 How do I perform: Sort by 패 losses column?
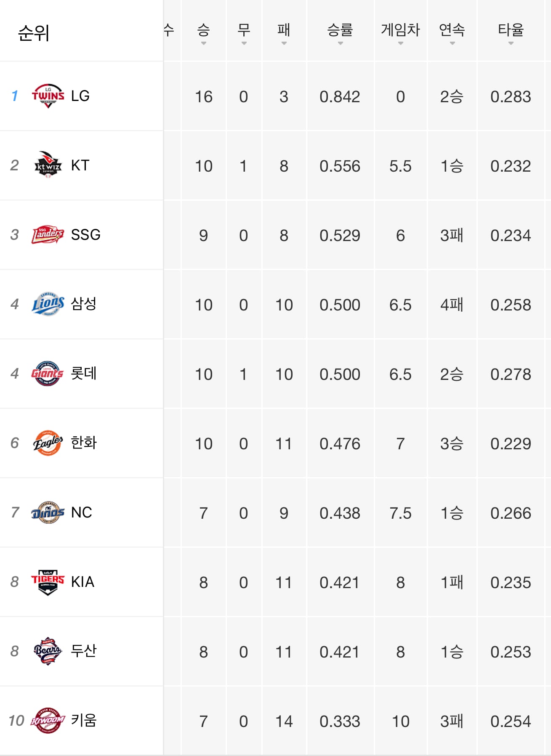pos(284,33)
